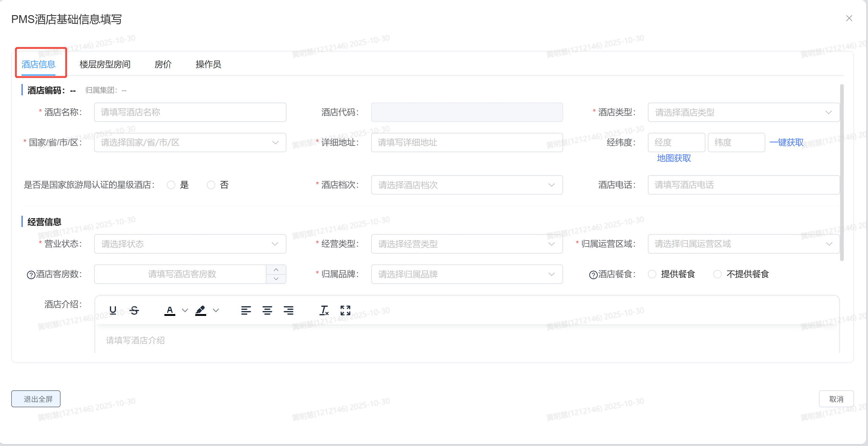Click the highlight background color icon

[200, 310]
